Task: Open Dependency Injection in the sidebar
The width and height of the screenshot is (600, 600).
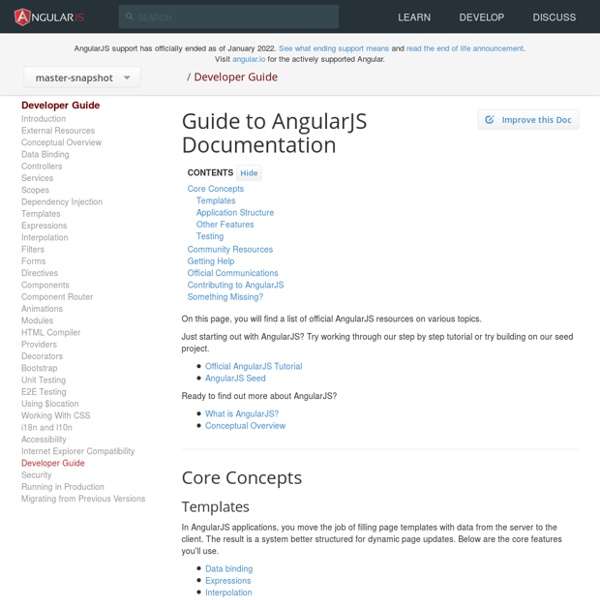Action: pyautogui.click(x=62, y=202)
